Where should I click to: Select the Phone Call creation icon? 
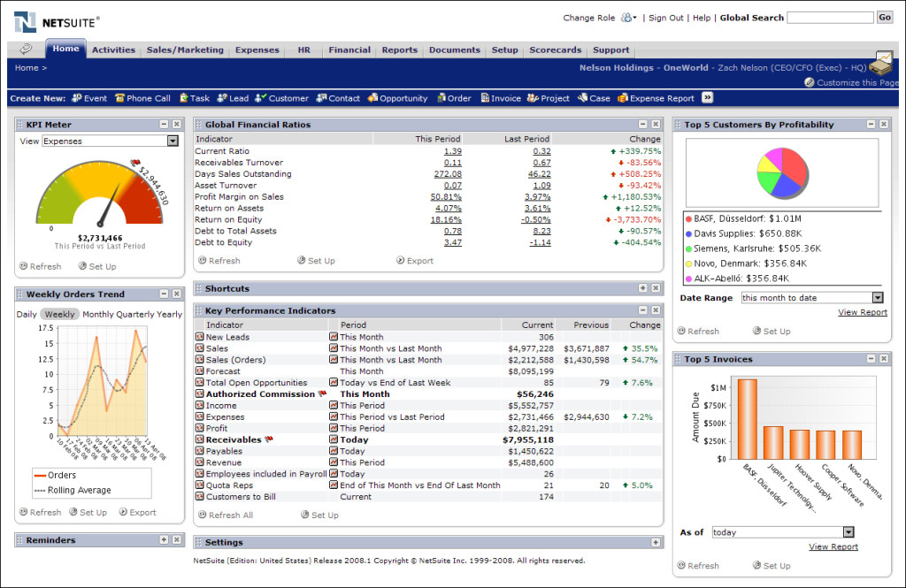[142, 98]
